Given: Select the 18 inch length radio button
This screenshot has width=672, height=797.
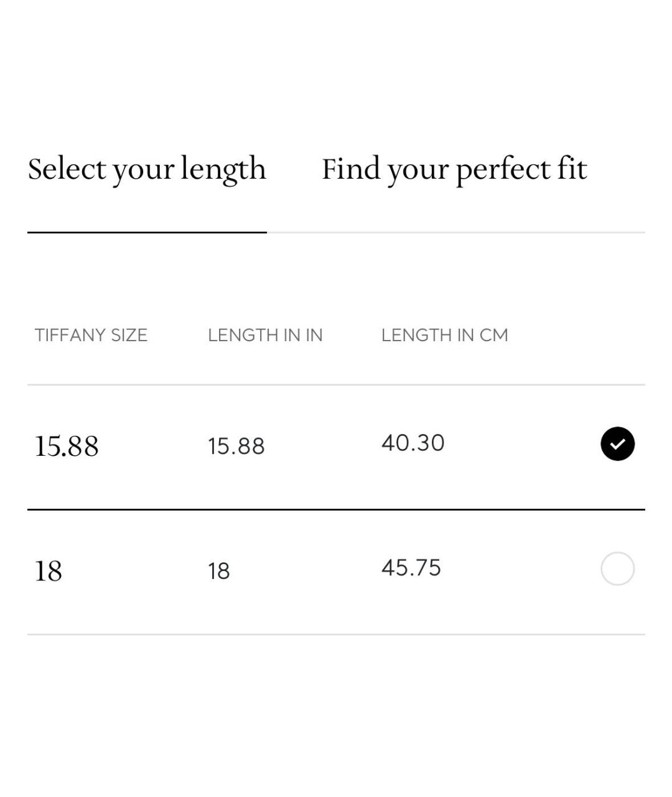Looking at the screenshot, I should pos(617,568).
